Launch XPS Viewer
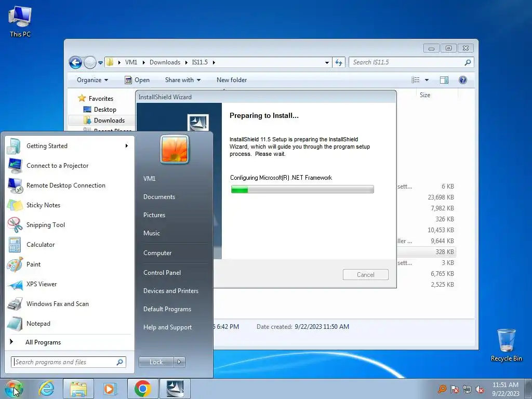The height and width of the screenshot is (399, 532). point(42,284)
